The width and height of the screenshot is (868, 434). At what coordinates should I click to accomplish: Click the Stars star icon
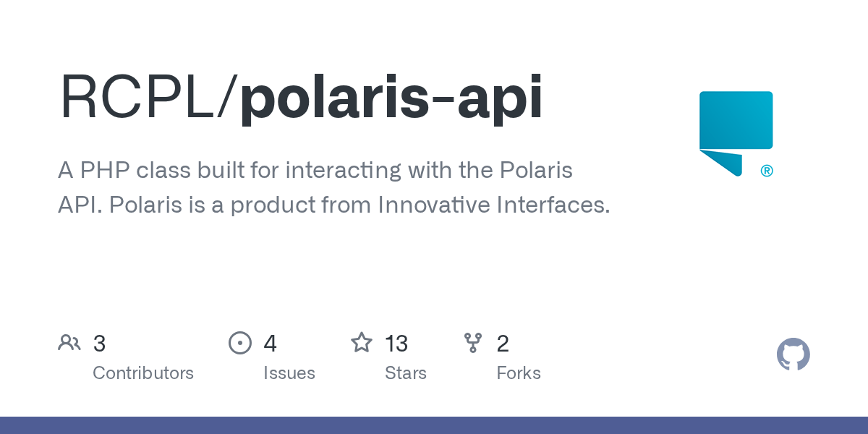tap(362, 343)
